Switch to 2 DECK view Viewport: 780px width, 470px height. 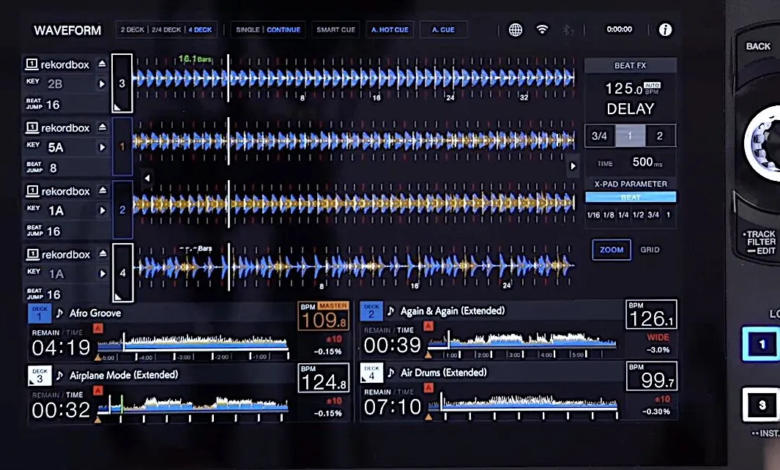132,30
